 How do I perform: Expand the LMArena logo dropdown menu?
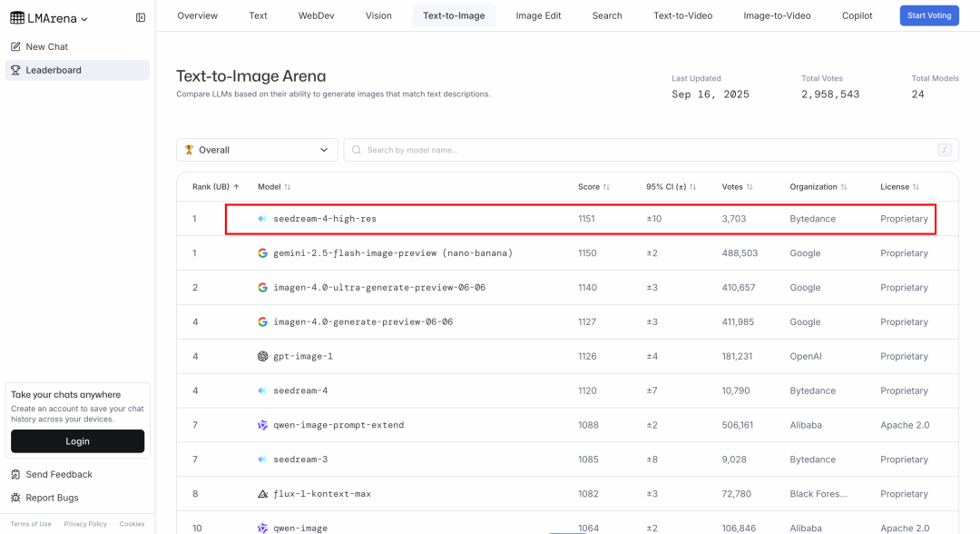point(50,18)
